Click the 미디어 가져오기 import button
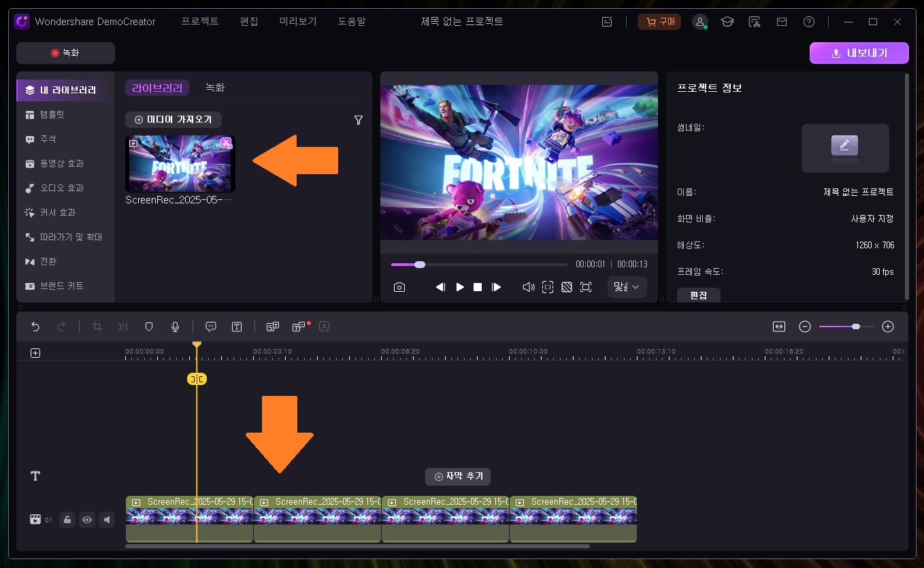 (174, 120)
